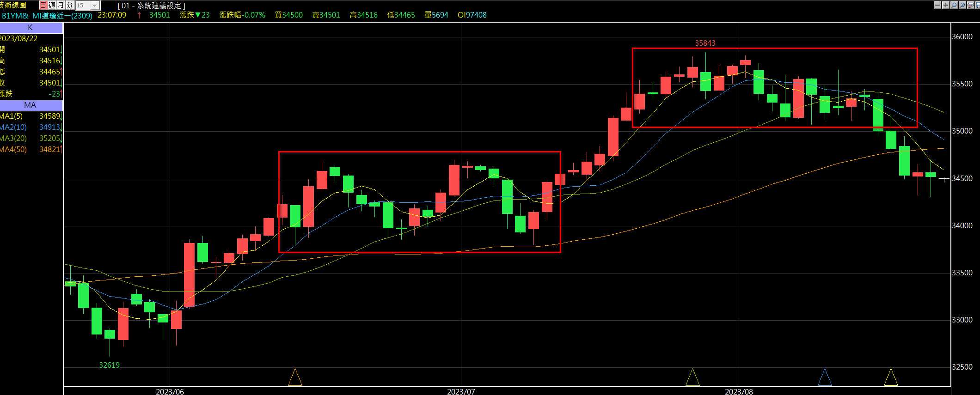Open the 系統建議設定 preset selector
The height and width of the screenshot is (395, 980).
tap(152, 6)
